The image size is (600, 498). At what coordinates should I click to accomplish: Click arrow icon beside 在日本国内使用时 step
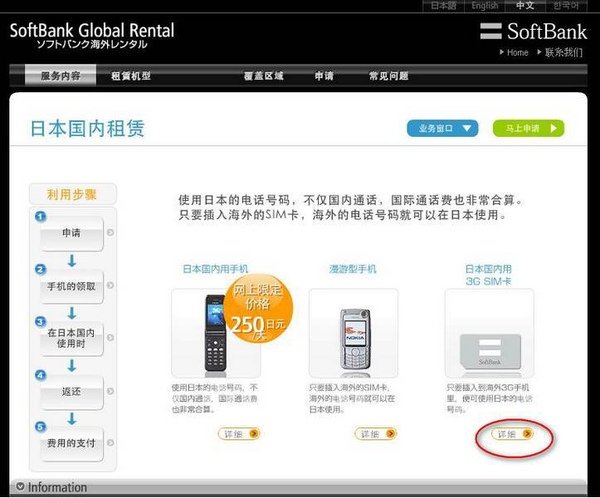(111, 337)
